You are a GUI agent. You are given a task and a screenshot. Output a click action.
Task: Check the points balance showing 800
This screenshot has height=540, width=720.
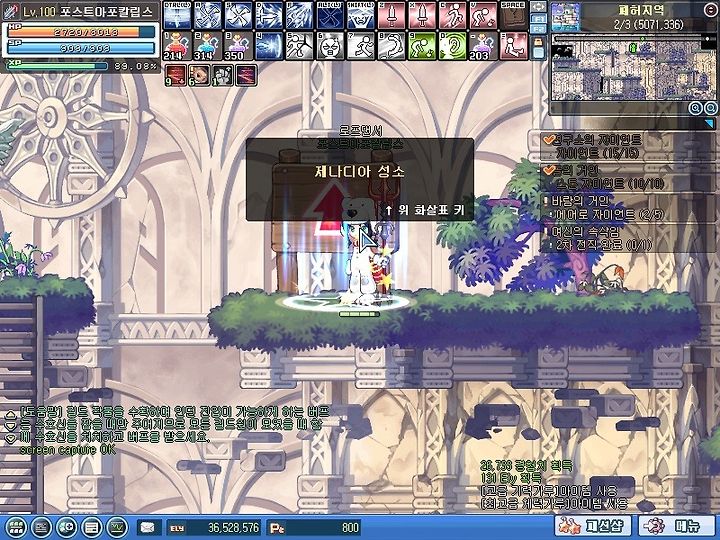point(314,528)
